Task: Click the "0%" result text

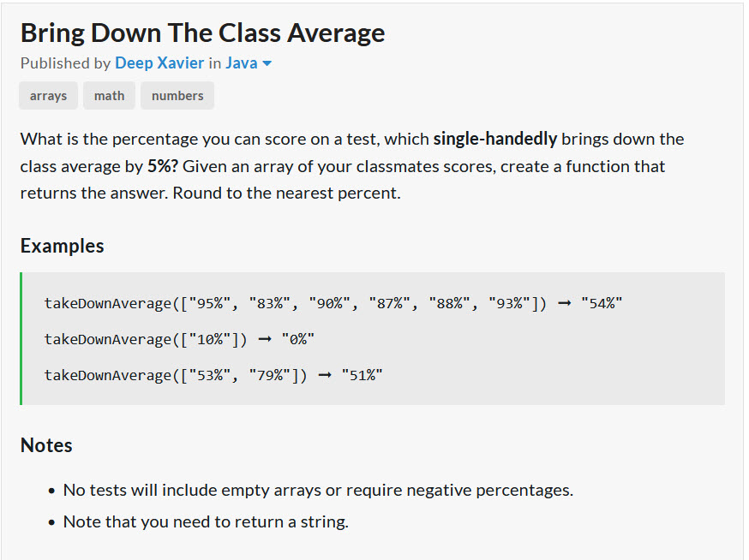Action: point(297,339)
